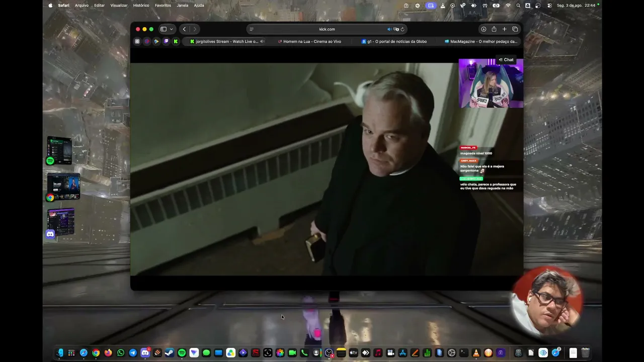
Task: Open Terminal from the Dock
Action: (x=463, y=353)
